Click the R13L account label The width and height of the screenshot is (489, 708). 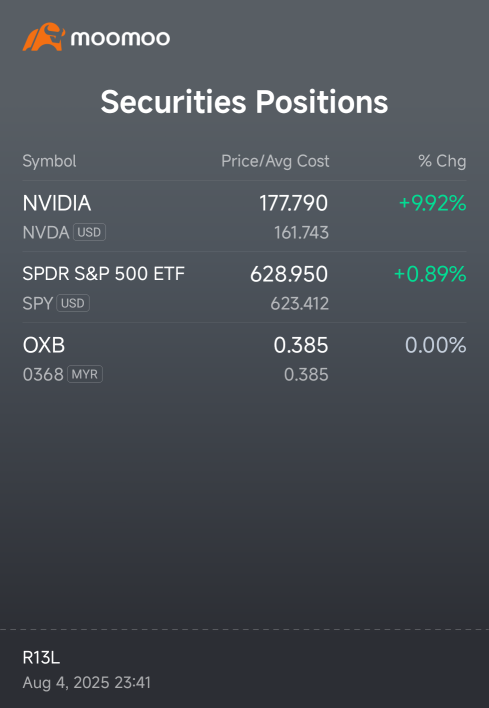coord(41,658)
